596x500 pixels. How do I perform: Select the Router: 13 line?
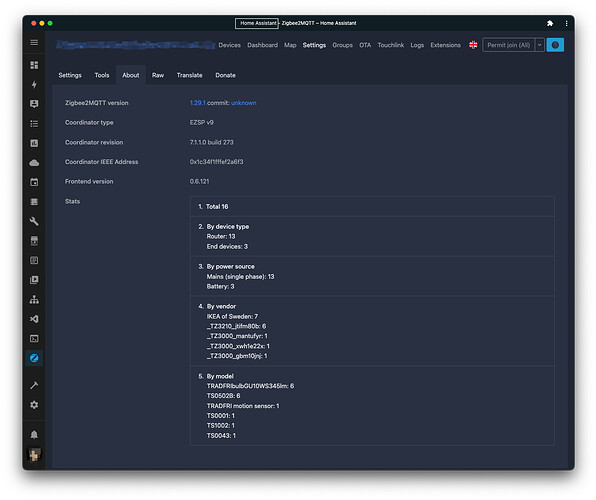[221, 237]
